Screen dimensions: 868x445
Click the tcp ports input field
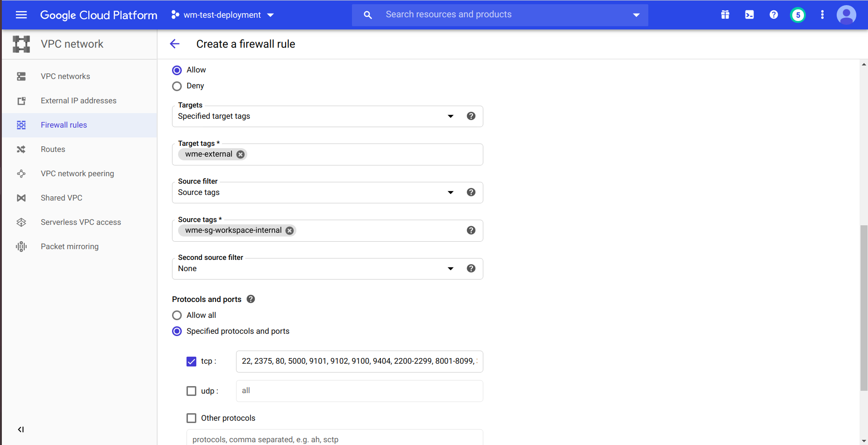pyautogui.click(x=359, y=361)
